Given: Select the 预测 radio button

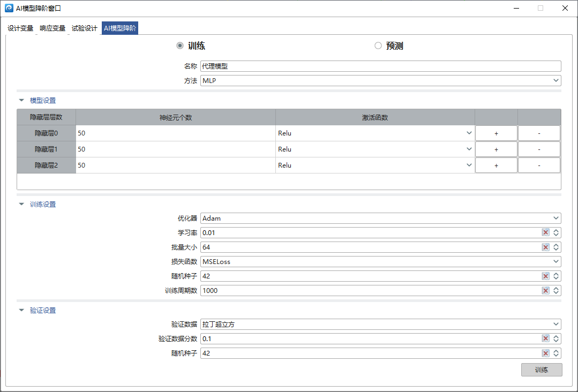Looking at the screenshot, I should point(378,46).
